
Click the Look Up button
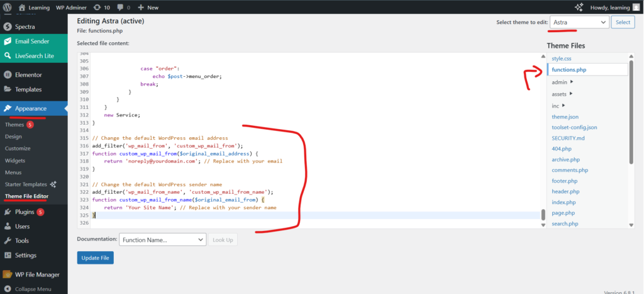coord(223,240)
